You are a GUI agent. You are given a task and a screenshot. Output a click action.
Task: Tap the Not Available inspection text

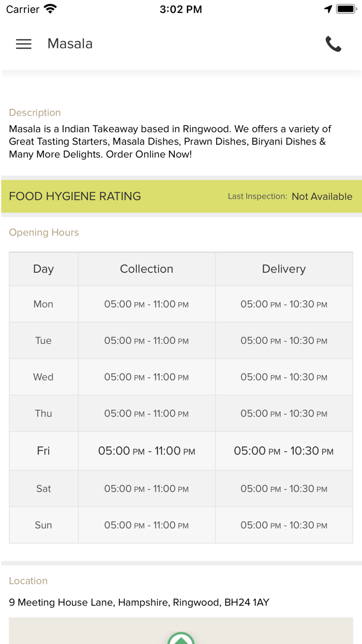pyautogui.click(x=322, y=197)
